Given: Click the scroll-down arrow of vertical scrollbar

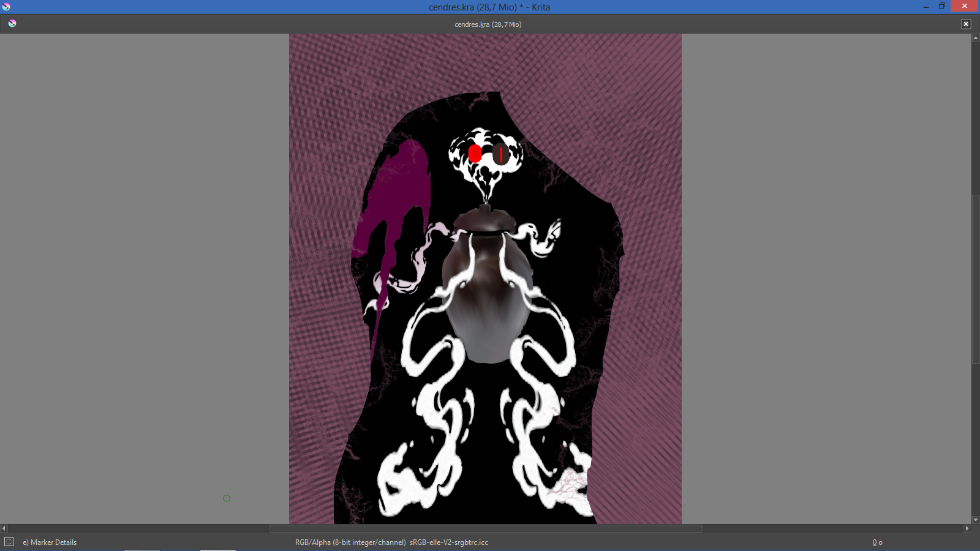Looking at the screenshot, I should coord(975,520).
